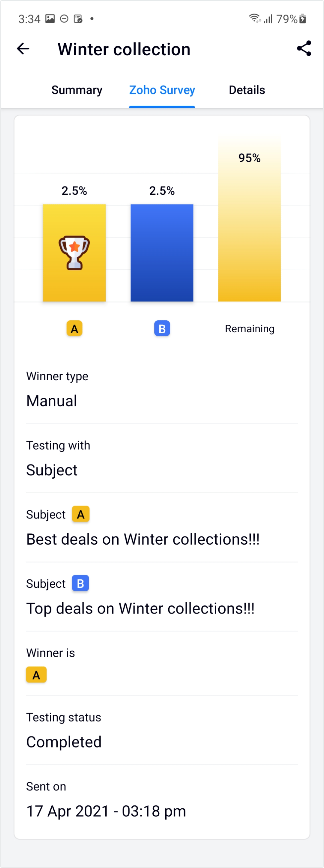Tap the A badge beside Subject label
Viewport: 324px width, 868px height.
81,514
